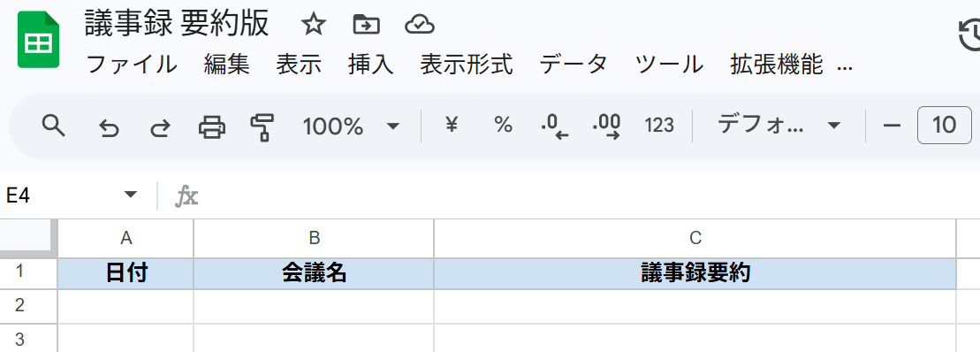This screenshot has height=352, width=980.
Task: Open the version history clock icon
Action: click(x=969, y=35)
